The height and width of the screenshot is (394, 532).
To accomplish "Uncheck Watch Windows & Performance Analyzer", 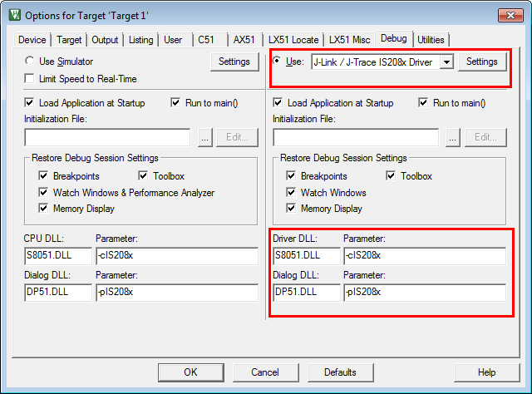I will [x=43, y=193].
